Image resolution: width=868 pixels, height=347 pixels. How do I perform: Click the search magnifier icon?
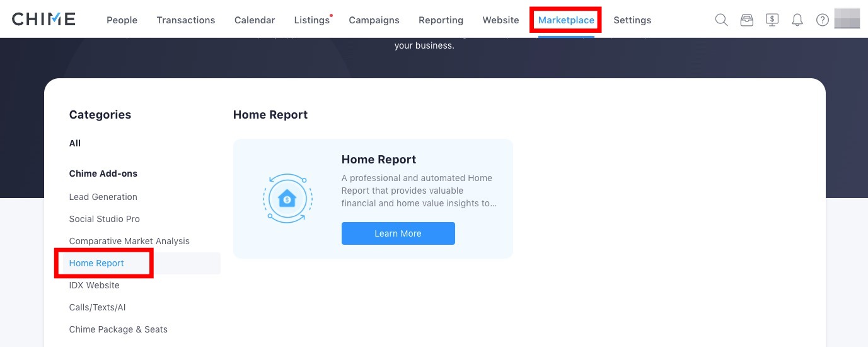(x=721, y=20)
